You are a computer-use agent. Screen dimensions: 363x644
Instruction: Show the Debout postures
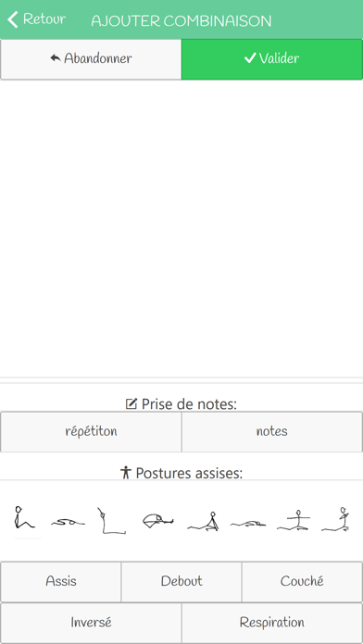[181, 582]
